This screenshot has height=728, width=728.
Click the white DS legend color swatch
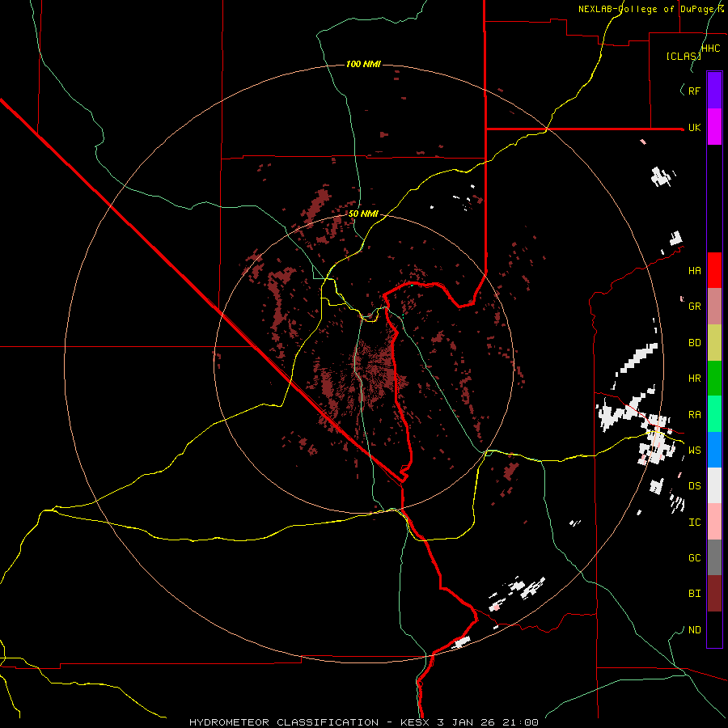click(714, 485)
